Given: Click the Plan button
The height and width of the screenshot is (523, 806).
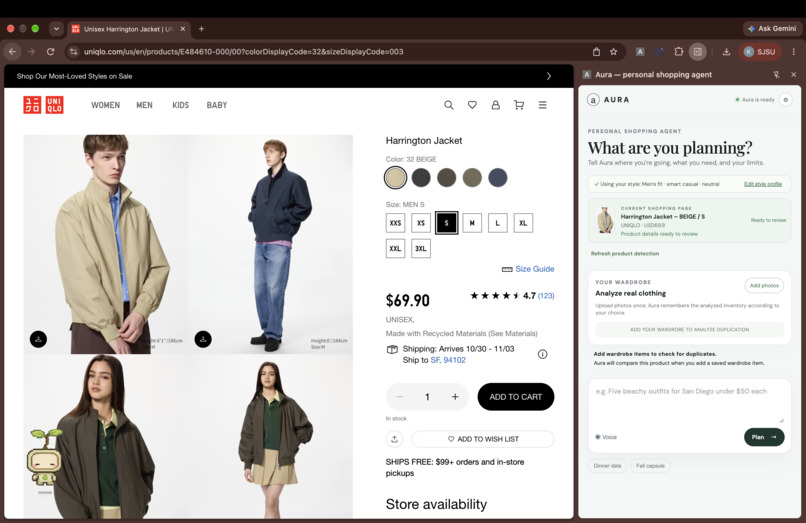Looking at the screenshot, I should pos(764,437).
